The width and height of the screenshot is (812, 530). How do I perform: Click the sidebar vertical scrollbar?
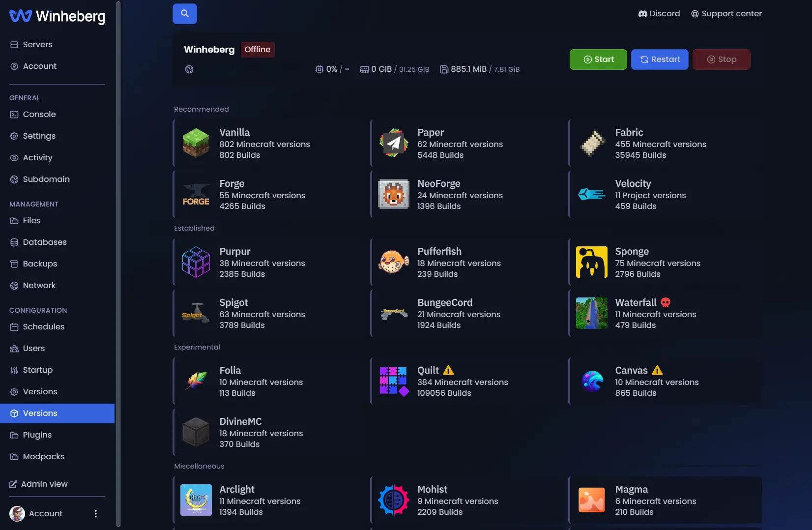[x=118, y=264]
